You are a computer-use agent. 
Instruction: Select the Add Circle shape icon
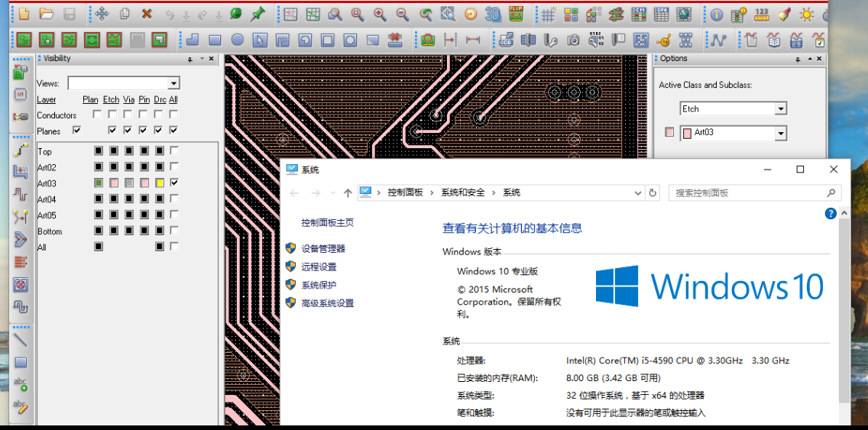tap(238, 40)
